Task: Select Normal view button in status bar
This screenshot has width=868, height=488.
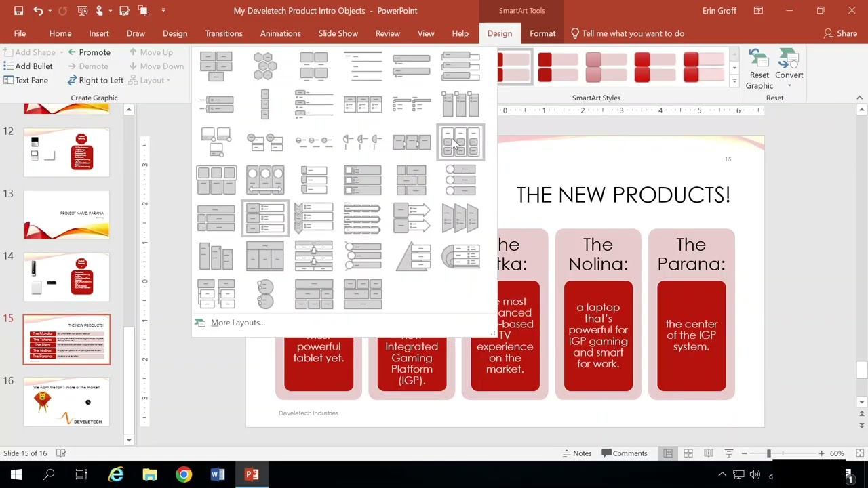Action: click(x=668, y=453)
